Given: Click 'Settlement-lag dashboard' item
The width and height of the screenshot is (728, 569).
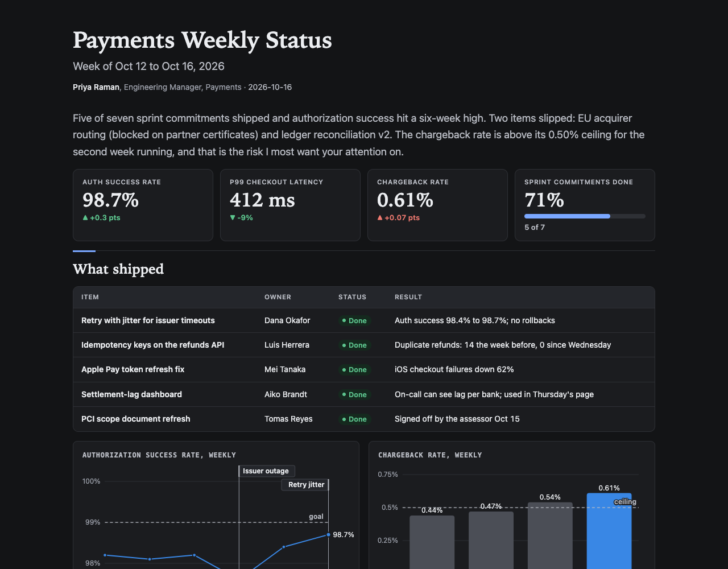Looking at the screenshot, I should (x=131, y=394).
